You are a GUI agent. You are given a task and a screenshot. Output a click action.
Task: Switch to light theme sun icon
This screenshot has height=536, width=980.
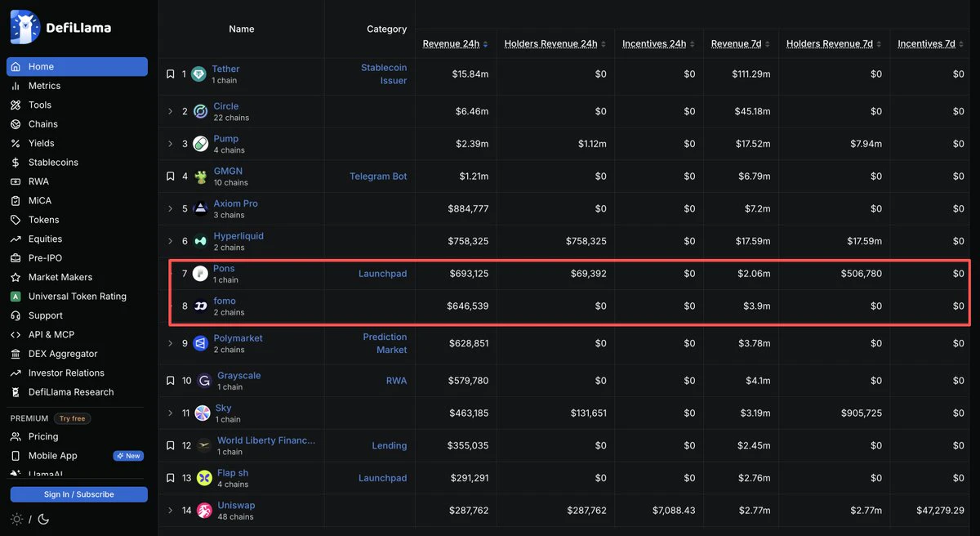16,519
